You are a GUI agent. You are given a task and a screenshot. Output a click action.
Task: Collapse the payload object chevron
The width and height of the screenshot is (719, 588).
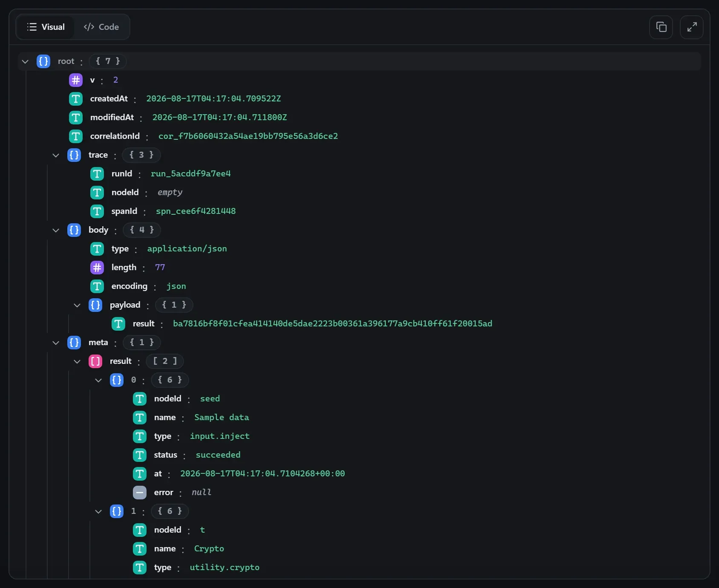(x=77, y=305)
